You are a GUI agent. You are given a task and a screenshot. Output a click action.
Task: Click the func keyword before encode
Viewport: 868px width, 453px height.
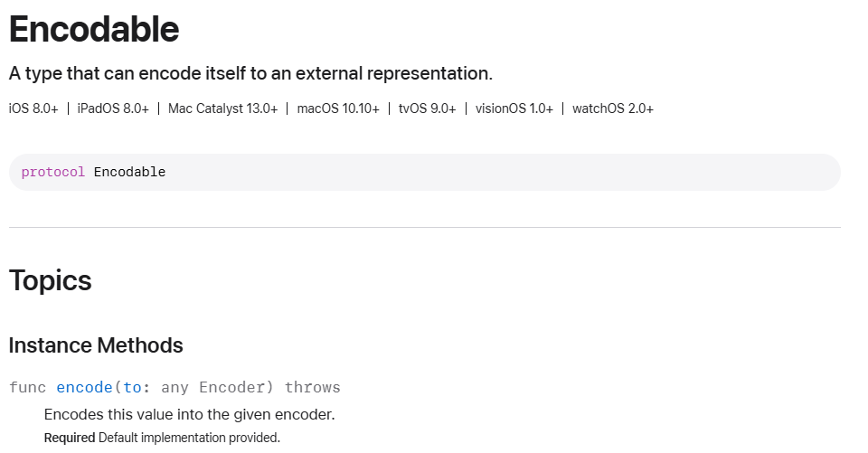pyautogui.click(x=28, y=387)
